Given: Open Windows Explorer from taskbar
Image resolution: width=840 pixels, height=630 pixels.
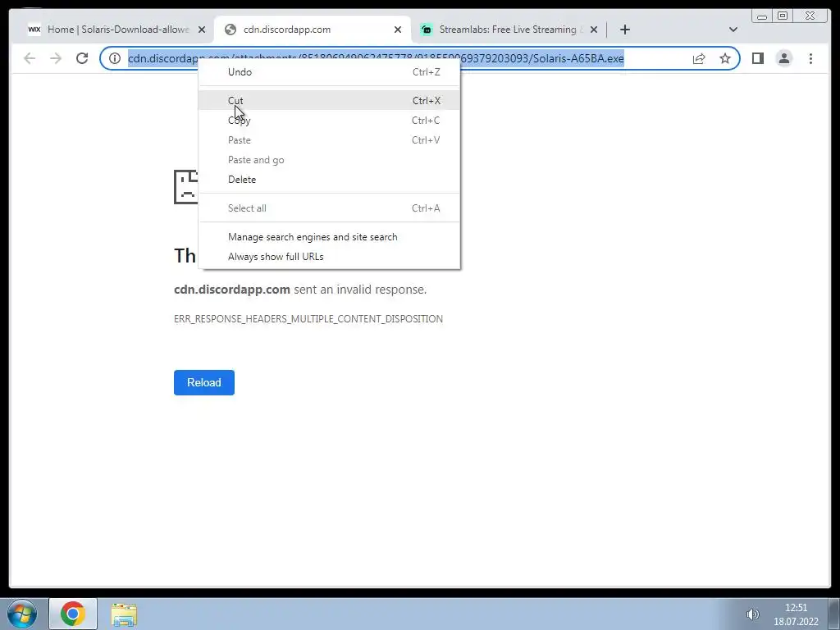Looking at the screenshot, I should [x=124, y=614].
